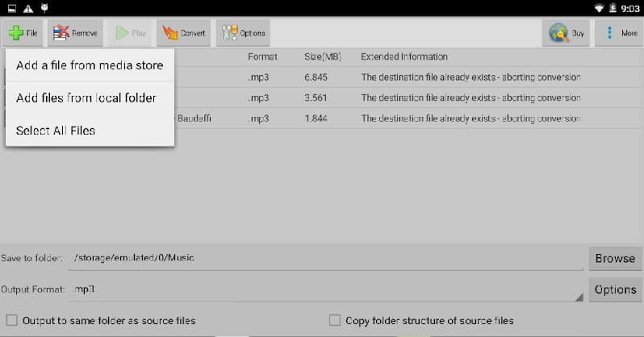Open the More overflow menu
This screenshot has width=644, height=337.
(x=619, y=33)
